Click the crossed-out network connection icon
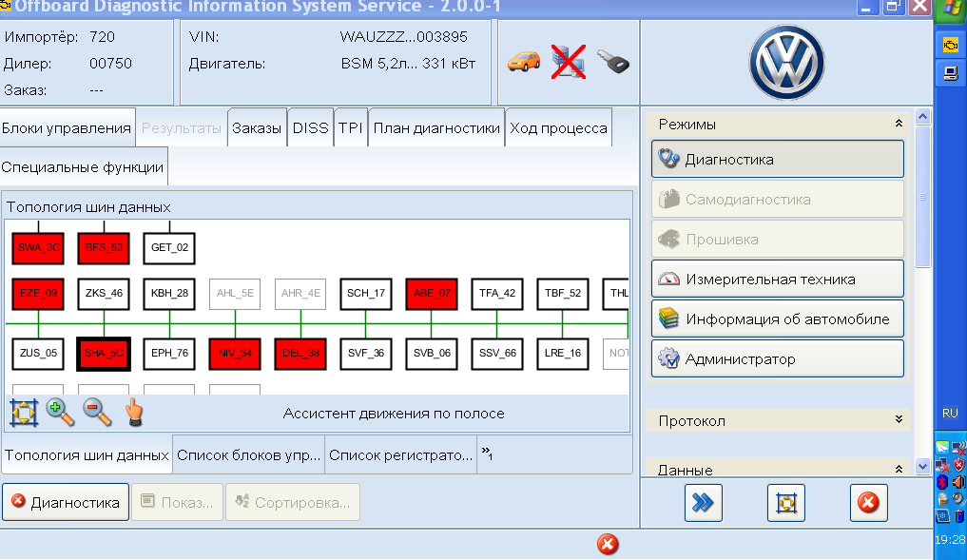This screenshot has height=560, width=967. (x=569, y=62)
